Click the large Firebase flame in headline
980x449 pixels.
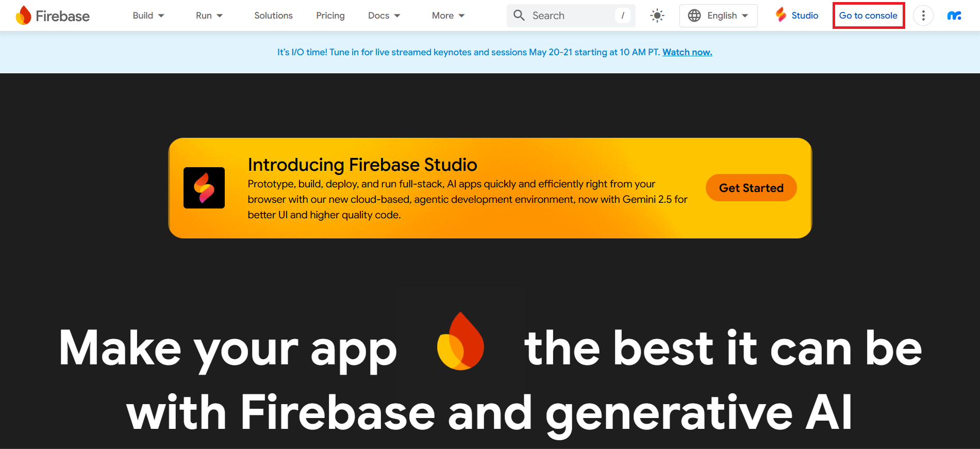460,341
